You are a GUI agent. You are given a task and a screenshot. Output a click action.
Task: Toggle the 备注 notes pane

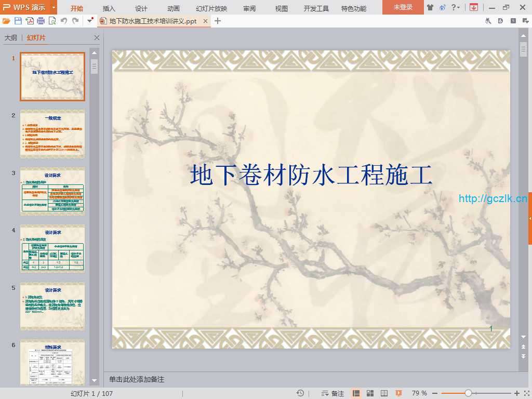coord(333,393)
